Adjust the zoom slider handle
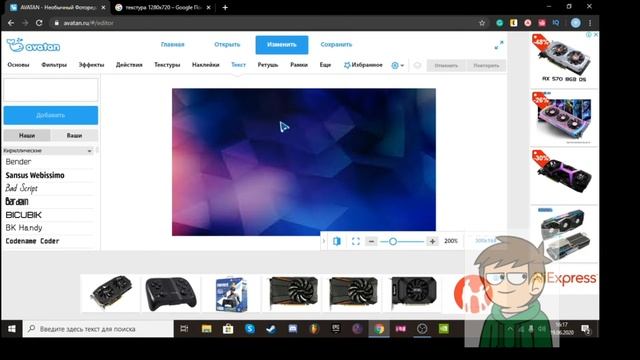Screen dimensions: 640x360 point(393,241)
